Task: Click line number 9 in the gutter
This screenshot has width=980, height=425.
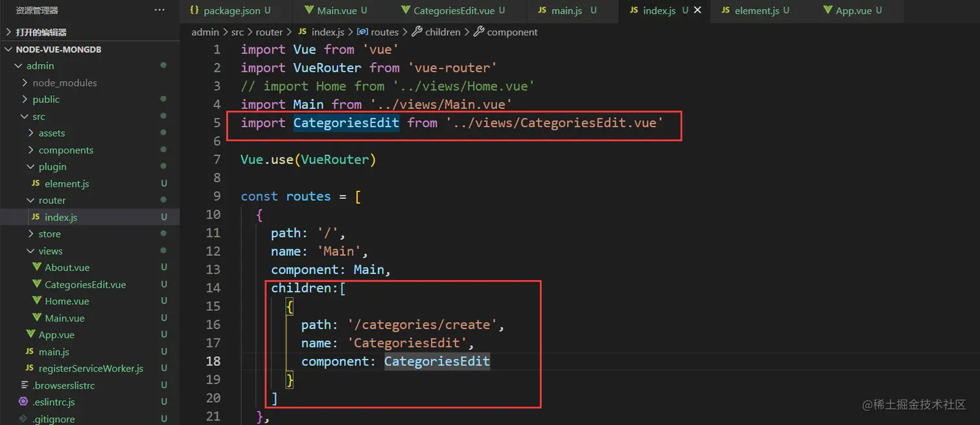Action: click(217, 196)
